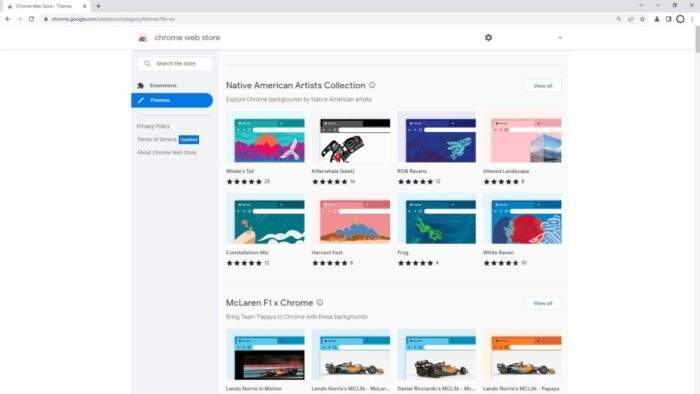Click the Search the store input field

[175, 64]
